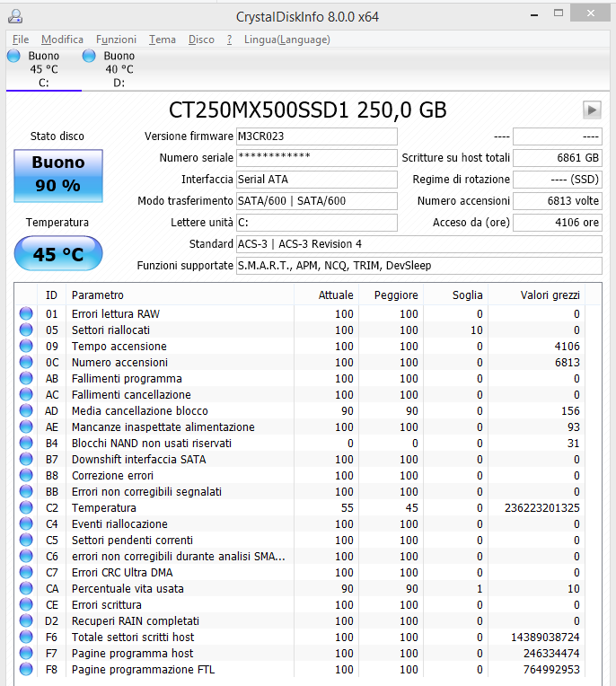
Task: Click the CrystalDiskInfo app icon in title bar
Action: click(15, 16)
